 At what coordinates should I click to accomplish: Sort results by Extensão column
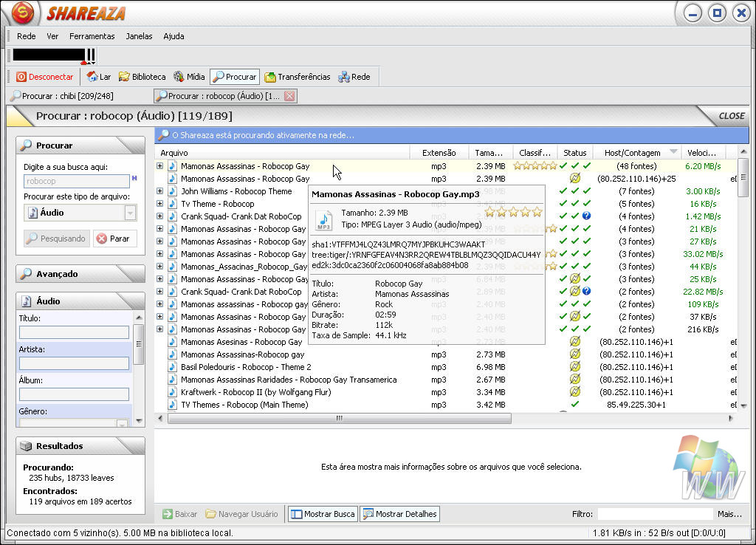coord(439,153)
